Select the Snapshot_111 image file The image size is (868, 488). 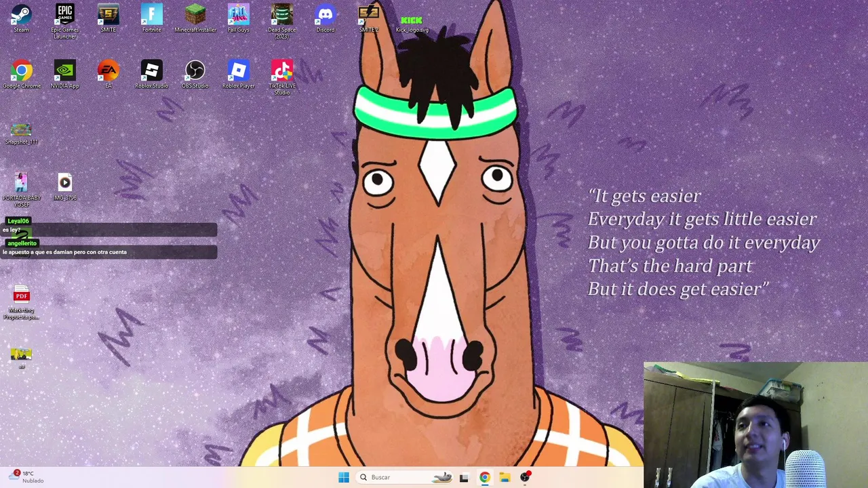(x=21, y=133)
